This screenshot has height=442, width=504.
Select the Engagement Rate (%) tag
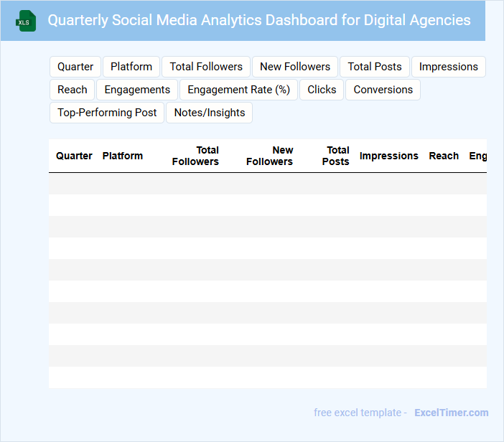point(238,90)
